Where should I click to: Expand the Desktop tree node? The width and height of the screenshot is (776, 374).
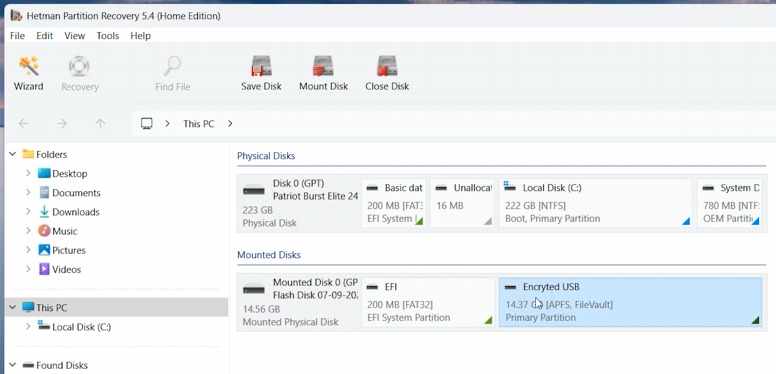28,173
